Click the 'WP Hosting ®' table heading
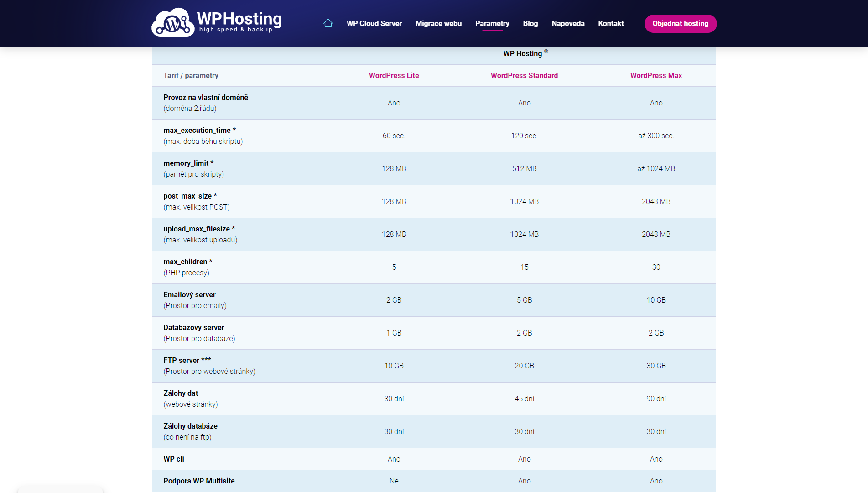Viewport: 868px width, 493px height. pyautogui.click(x=525, y=53)
